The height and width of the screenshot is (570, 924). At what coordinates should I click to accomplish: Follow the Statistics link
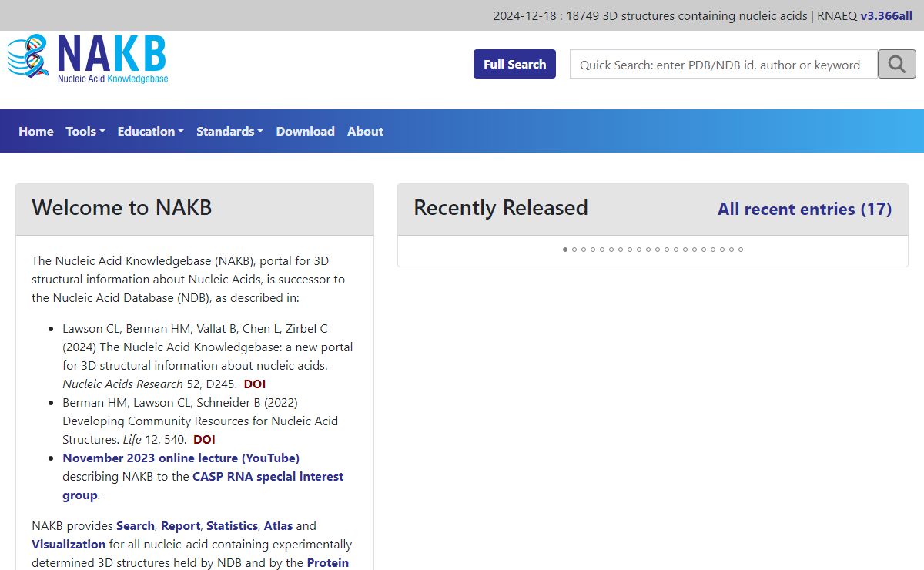232,525
